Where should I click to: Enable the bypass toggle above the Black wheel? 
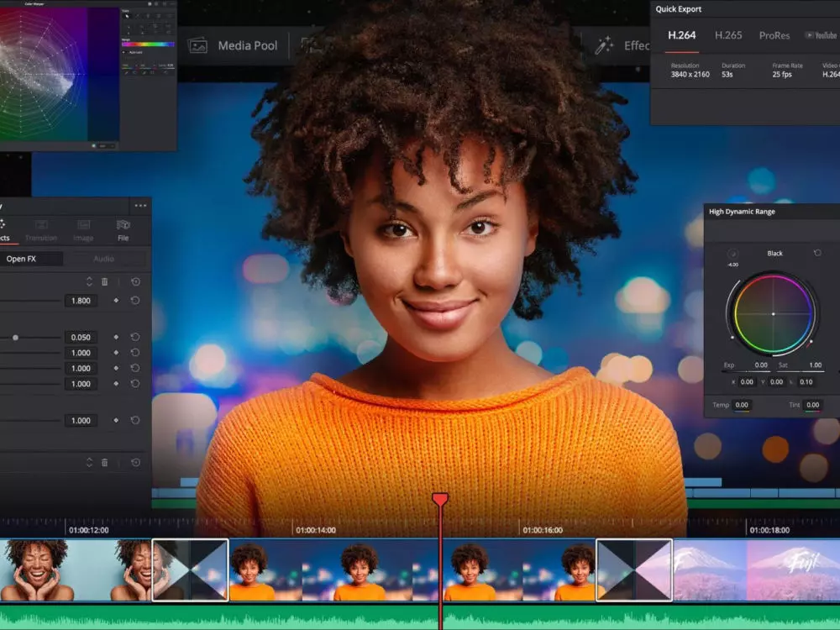(733, 254)
